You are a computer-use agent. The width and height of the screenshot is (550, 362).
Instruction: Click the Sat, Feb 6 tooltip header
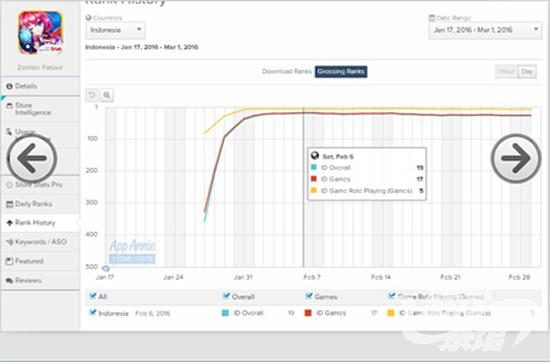pyautogui.click(x=338, y=156)
